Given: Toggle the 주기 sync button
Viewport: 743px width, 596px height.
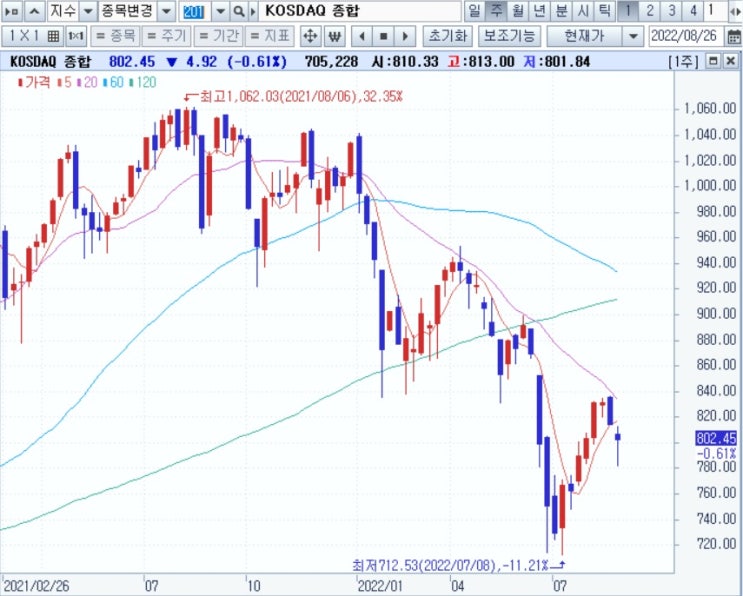Looking at the screenshot, I should coord(167,36).
